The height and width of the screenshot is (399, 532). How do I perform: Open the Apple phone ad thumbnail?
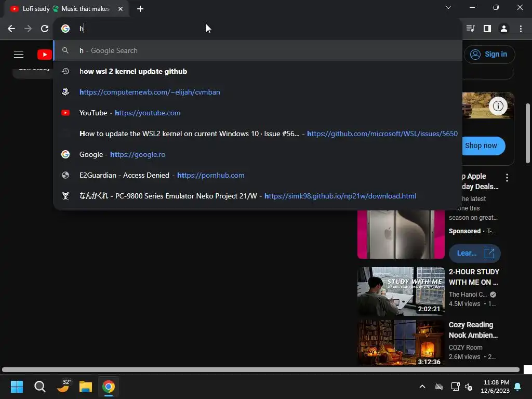tap(401, 234)
